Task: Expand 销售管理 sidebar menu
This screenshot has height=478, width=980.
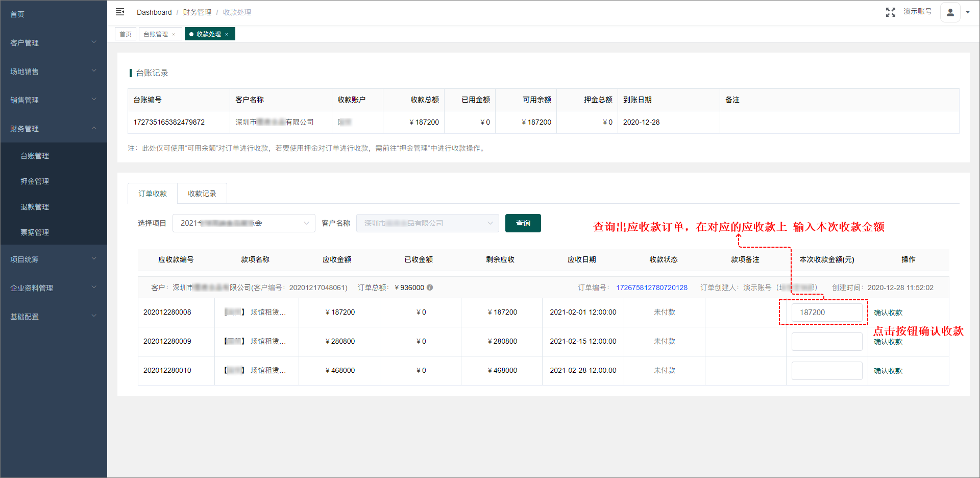Action: (x=54, y=100)
